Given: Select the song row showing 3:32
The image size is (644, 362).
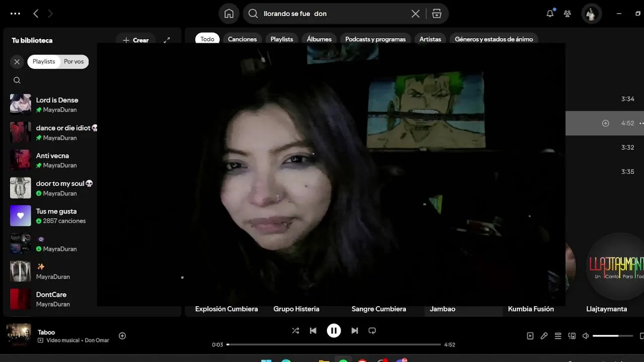Looking at the screenshot, I should (x=605, y=147).
